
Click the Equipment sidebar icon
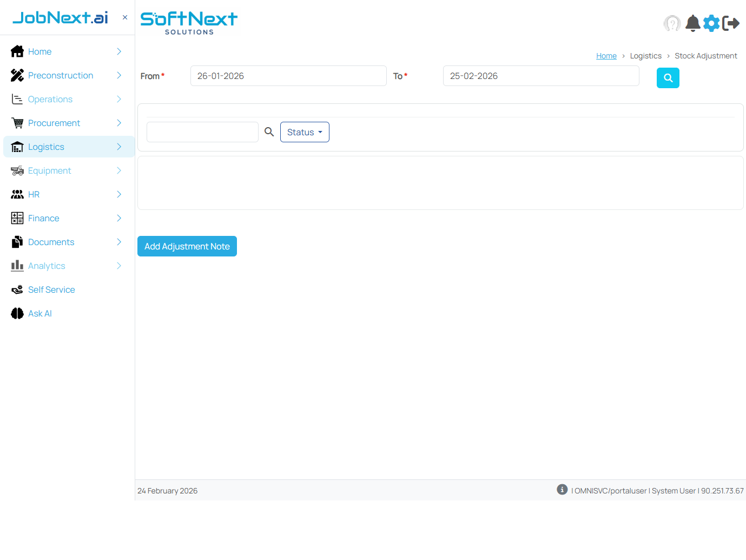[x=17, y=170]
